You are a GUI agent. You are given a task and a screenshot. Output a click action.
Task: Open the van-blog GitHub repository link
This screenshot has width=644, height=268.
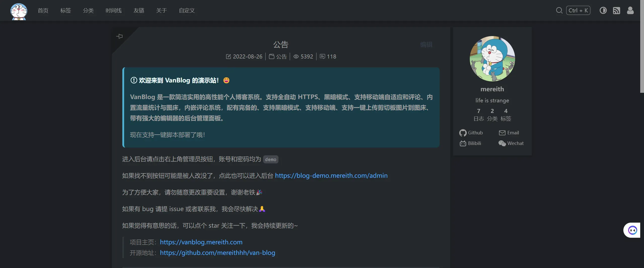217,253
